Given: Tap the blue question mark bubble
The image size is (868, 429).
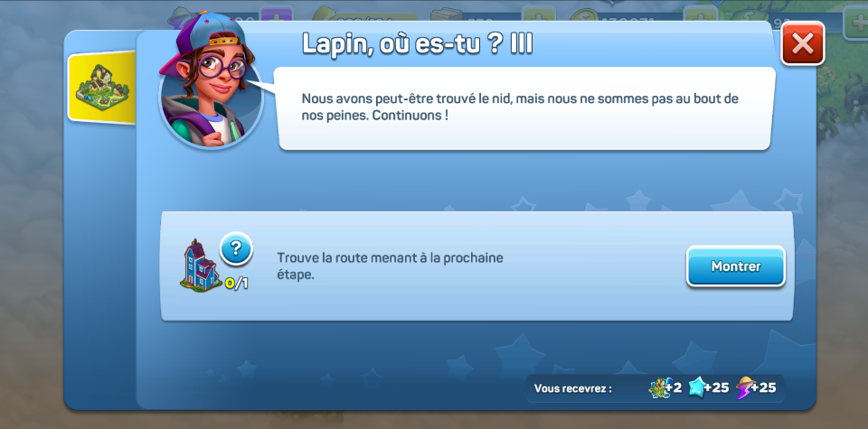Looking at the screenshot, I should point(236,249).
